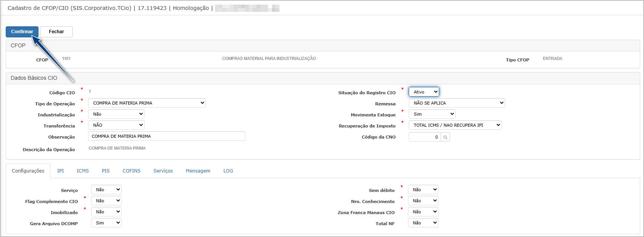Click the Código da CNO input field
The image size is (644, 237).
(x=424, y=137)
